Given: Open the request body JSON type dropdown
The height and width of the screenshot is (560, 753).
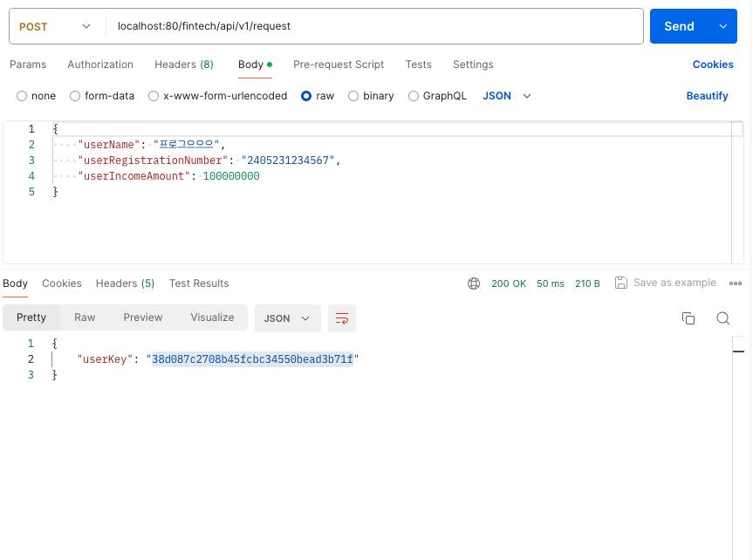Looking at the screenshot, I should click(x=507, y=96).
